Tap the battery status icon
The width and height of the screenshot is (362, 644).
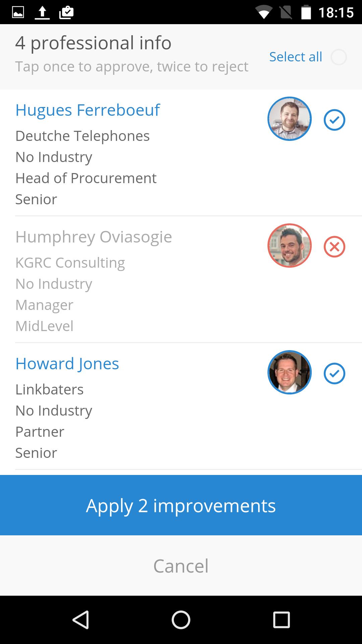[x=306, y=12]
